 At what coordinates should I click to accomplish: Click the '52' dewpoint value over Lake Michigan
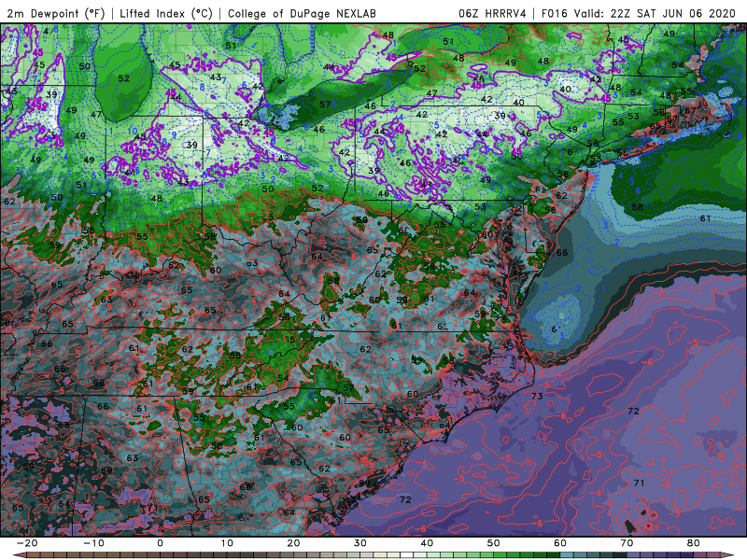coord(123,78)
